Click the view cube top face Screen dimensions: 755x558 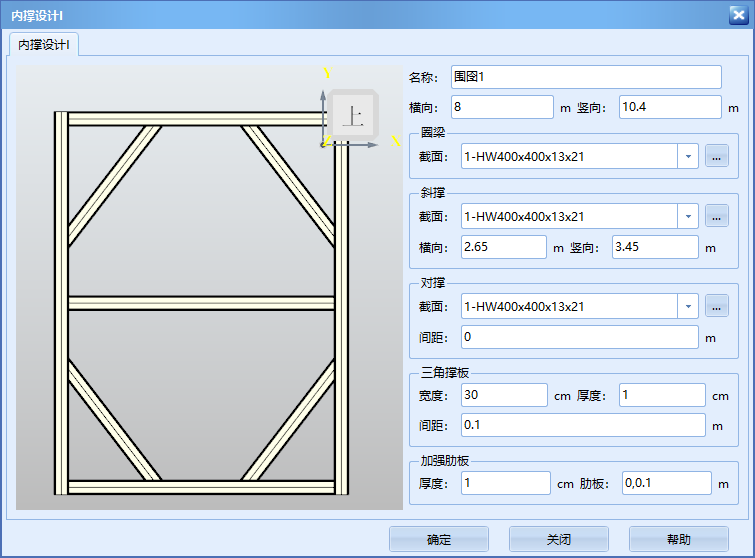352,116
